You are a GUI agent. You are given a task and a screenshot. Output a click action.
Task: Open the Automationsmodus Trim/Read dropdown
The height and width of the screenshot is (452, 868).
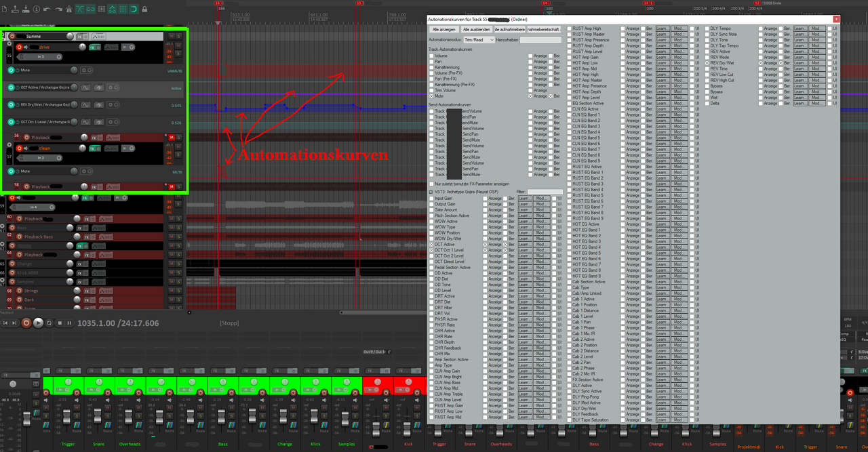[x=479, y=40]
